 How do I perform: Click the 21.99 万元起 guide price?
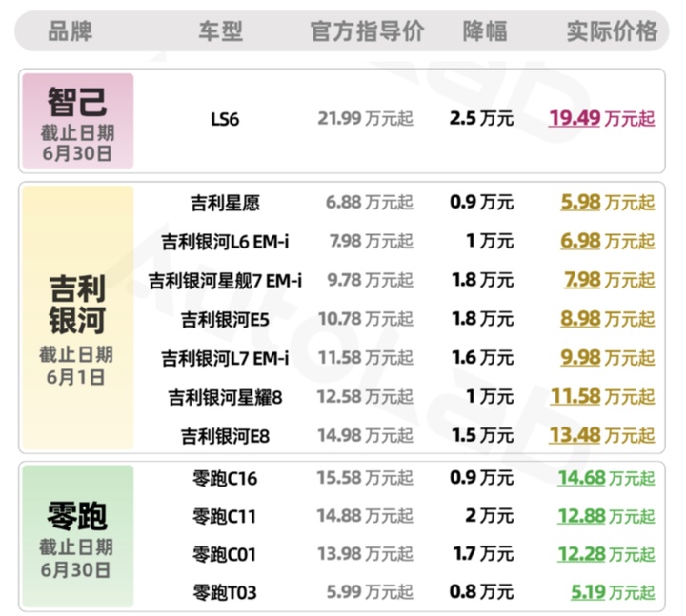tap(365, 118)
